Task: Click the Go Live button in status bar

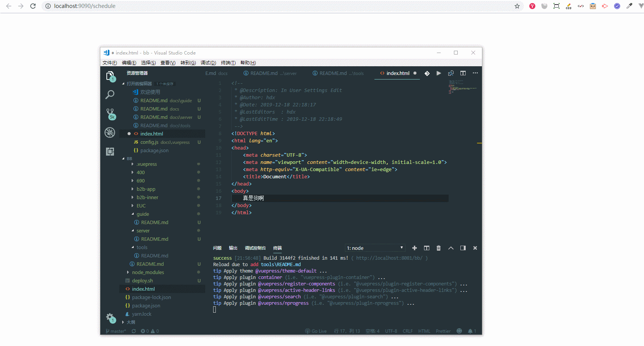Action: click(316, 331)
